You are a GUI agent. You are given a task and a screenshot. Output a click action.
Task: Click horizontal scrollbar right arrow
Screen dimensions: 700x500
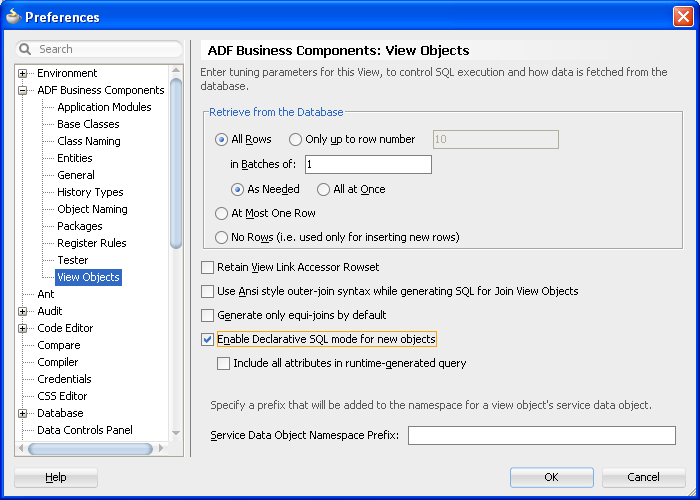click(x=162, y=449)
